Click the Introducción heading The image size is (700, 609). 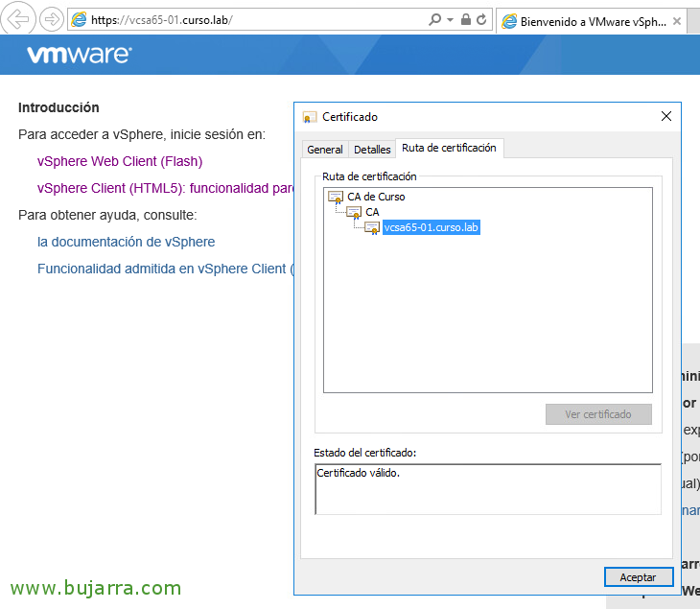click(x=58, y=107)
